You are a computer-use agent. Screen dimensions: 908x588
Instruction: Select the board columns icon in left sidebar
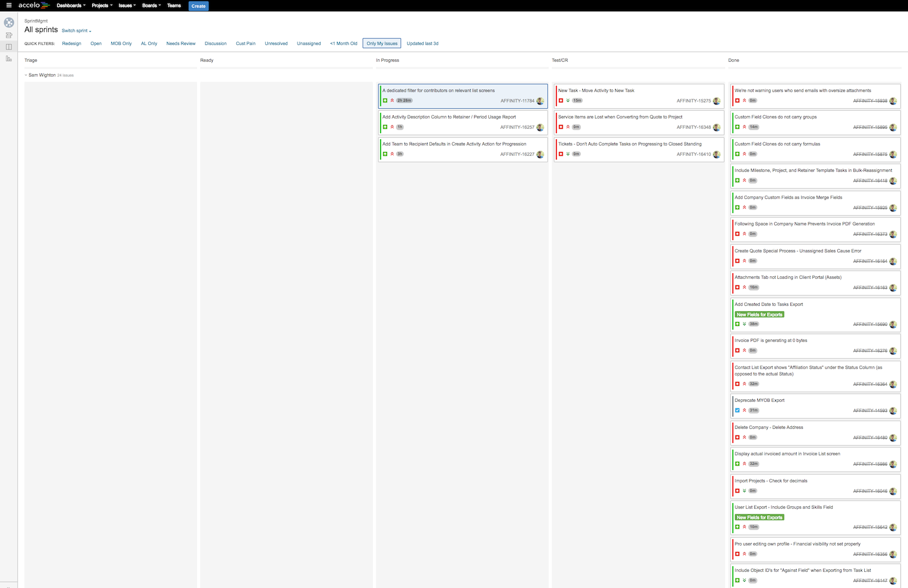tap(8, 46)
